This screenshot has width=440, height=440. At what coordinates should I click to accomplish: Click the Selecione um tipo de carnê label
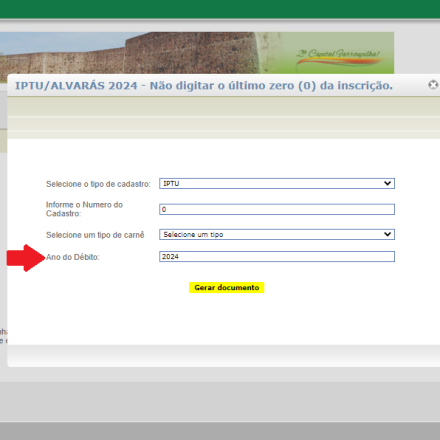(95, 235)
